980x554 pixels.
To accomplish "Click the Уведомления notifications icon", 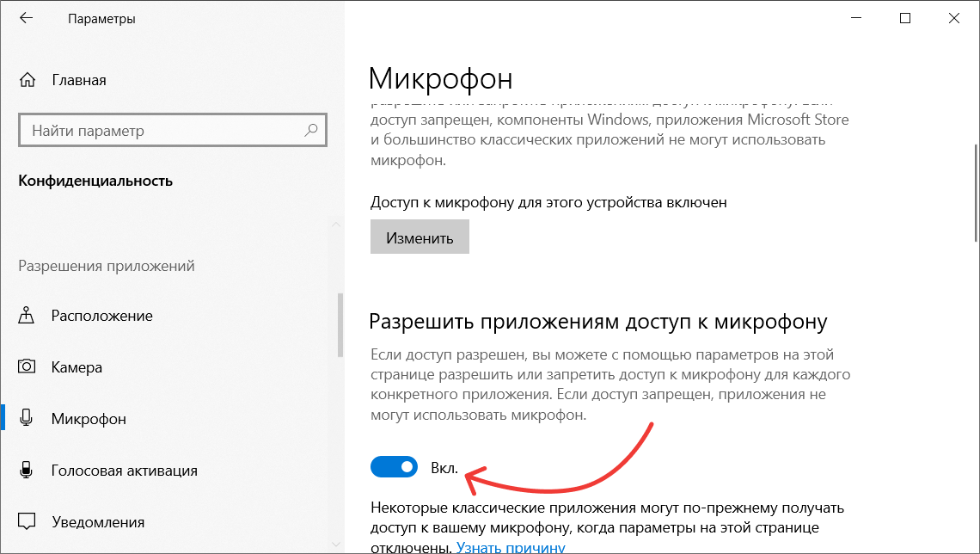I will 27,522.
